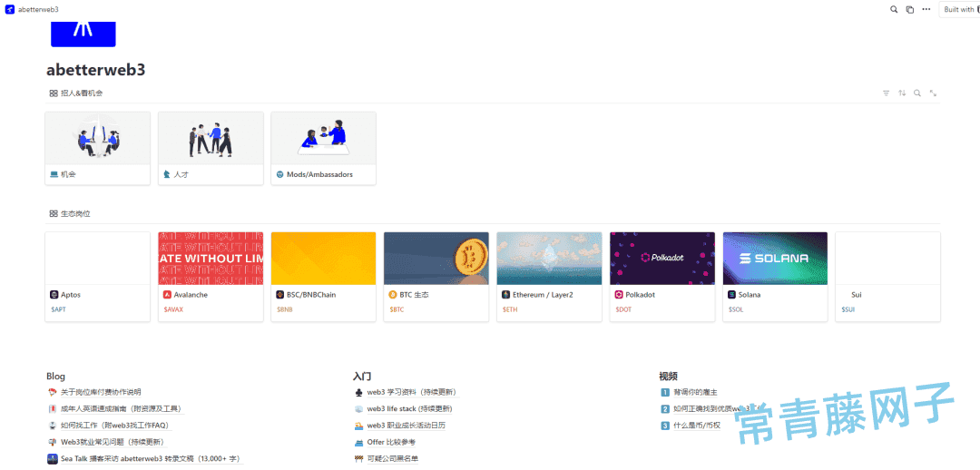The height and width of the screenshot is (470, 980).
Task: Click the number 1 icon by 背调你的雇主
Action: (665, 393)
